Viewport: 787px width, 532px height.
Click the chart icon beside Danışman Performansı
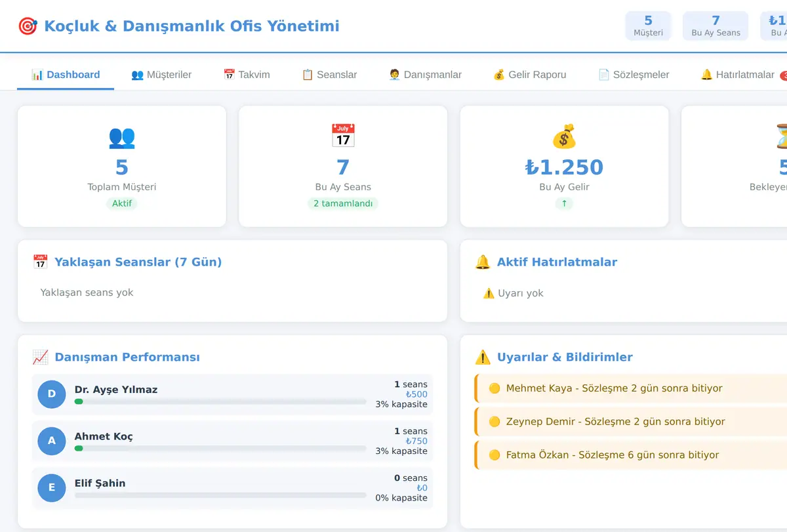tap(41, 358)
